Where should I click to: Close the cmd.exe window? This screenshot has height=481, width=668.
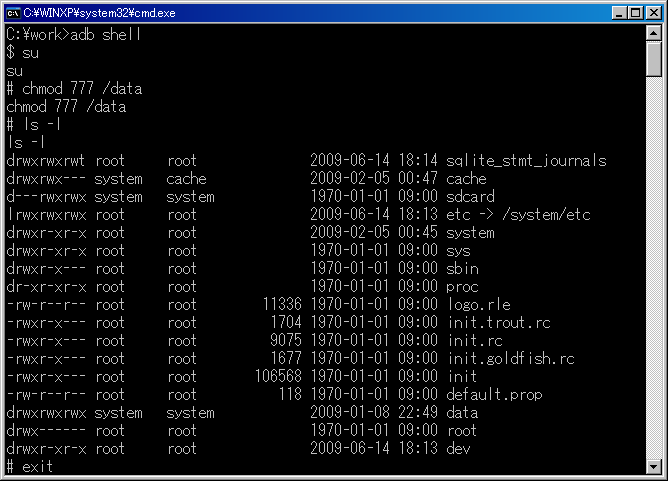pos(654,13)
